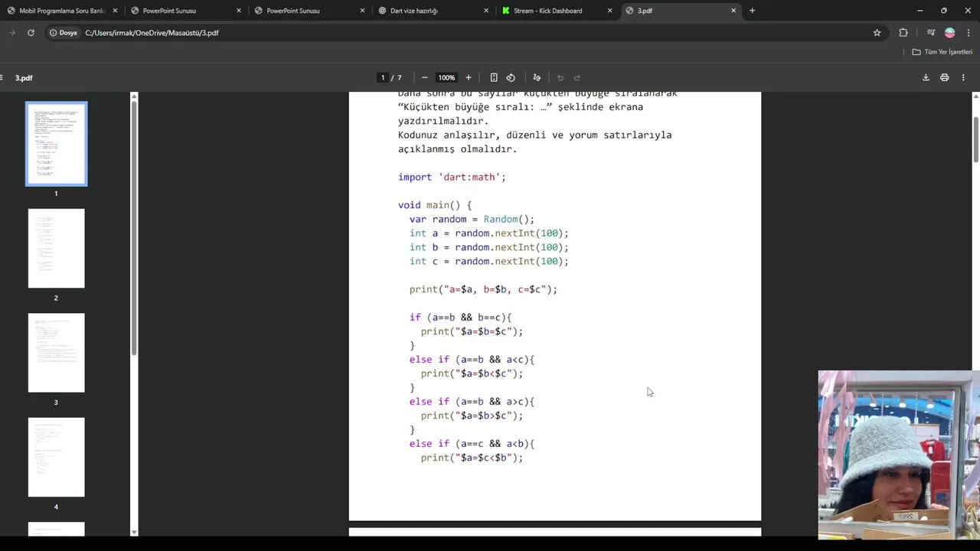Click the "void main() {" line
Image resolution: width=980 pixels, height=551 pixels.
(435, 205)
